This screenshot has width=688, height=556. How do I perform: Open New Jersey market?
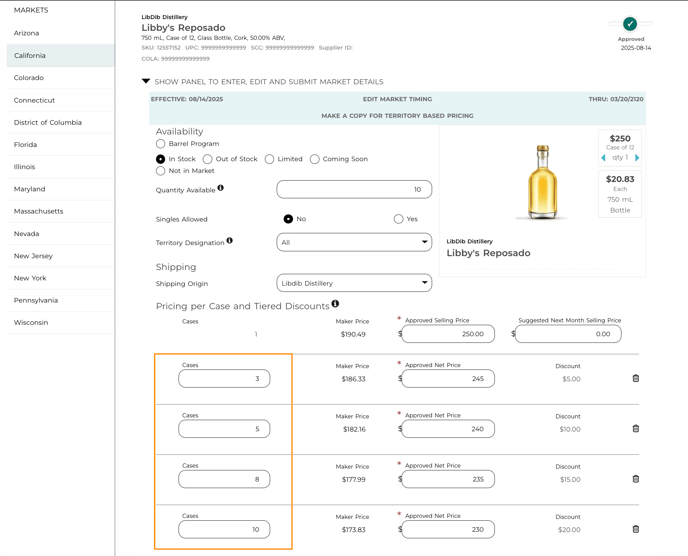tap(61, 256)
